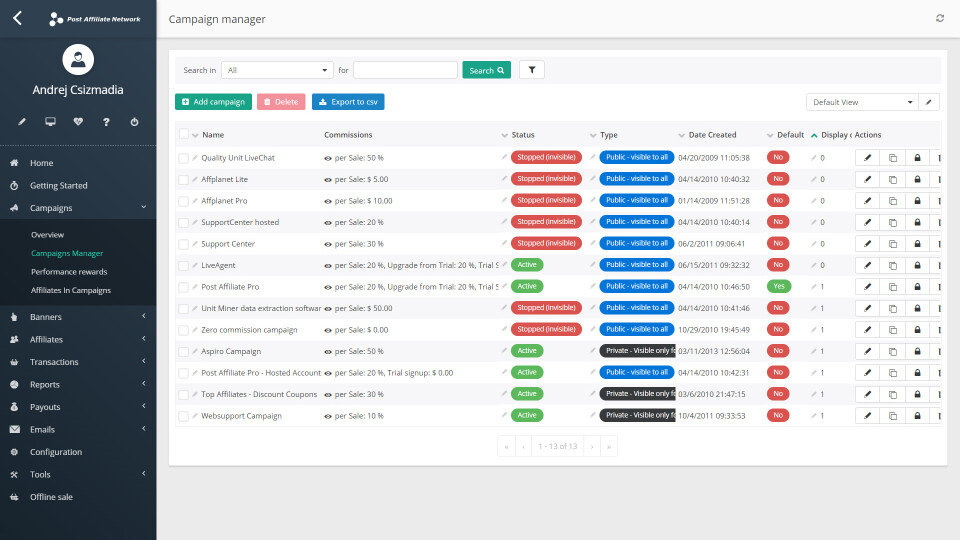This screenshot has height=540, width=960.
Task: Go to Affiliates In Campaigns
Action: click(71, 290)
